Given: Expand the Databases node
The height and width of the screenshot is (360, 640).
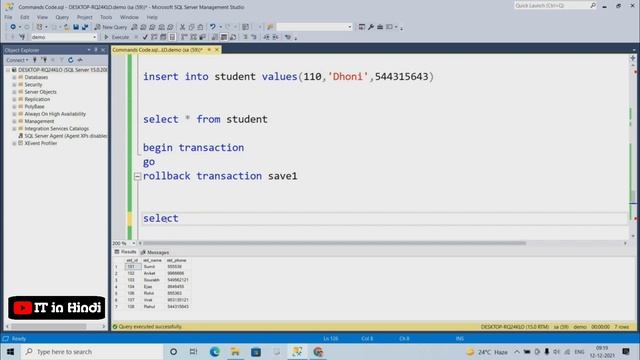Looking at the screenshot, I should click(14, 77).
